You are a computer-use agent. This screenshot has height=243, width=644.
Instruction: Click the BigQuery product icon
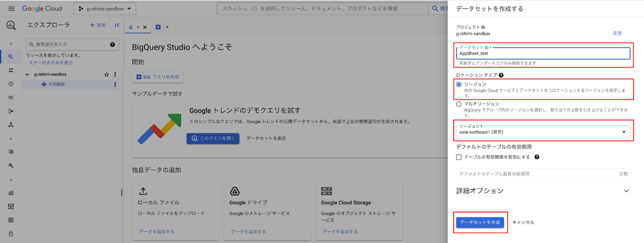tap(11, 26)
